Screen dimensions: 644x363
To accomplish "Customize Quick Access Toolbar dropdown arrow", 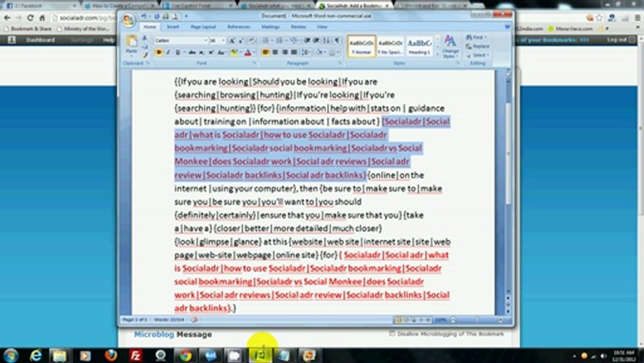I will click(x=186, y=16).
